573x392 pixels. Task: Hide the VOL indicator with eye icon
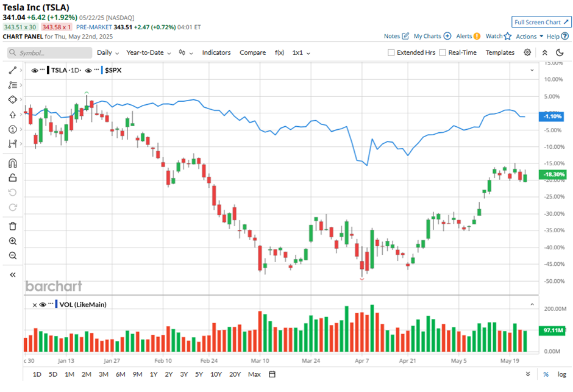coord(43,305)
